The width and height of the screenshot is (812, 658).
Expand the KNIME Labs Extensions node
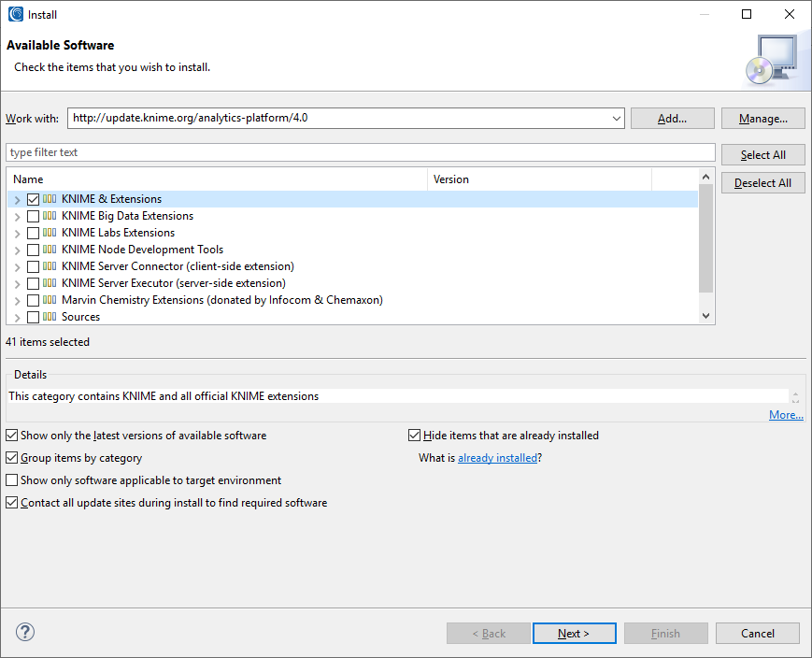[17, 234]
